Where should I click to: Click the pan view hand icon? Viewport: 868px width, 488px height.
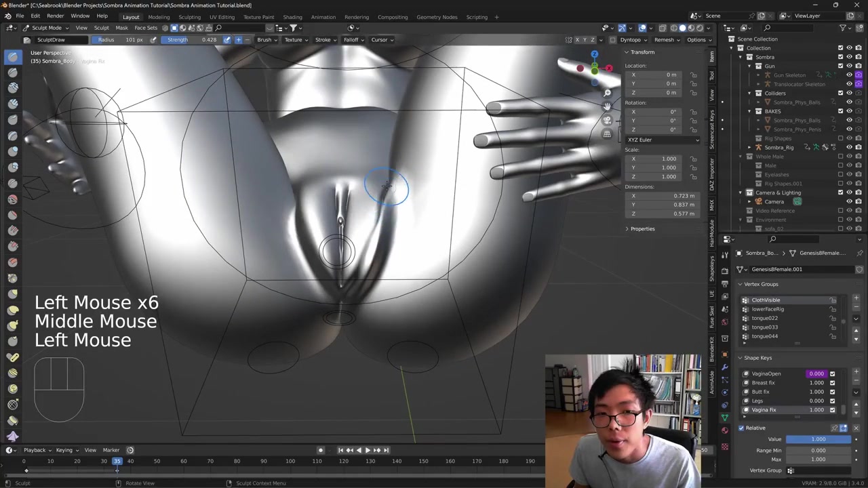607,106
